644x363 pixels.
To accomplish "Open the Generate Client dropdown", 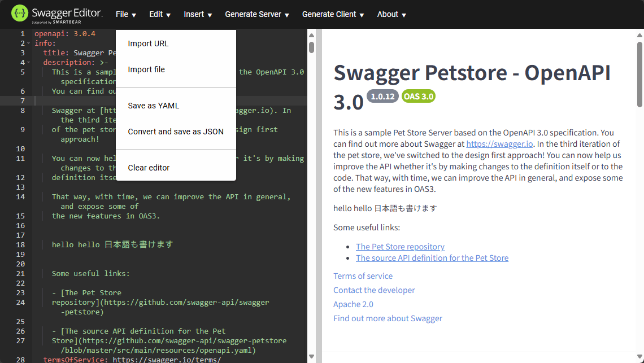I will [333, 14].
